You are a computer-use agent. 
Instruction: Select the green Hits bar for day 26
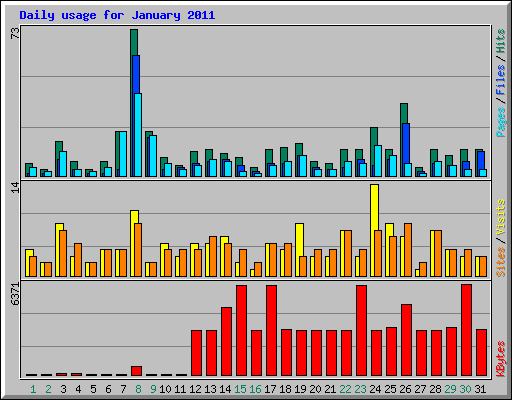click(404, 113)
